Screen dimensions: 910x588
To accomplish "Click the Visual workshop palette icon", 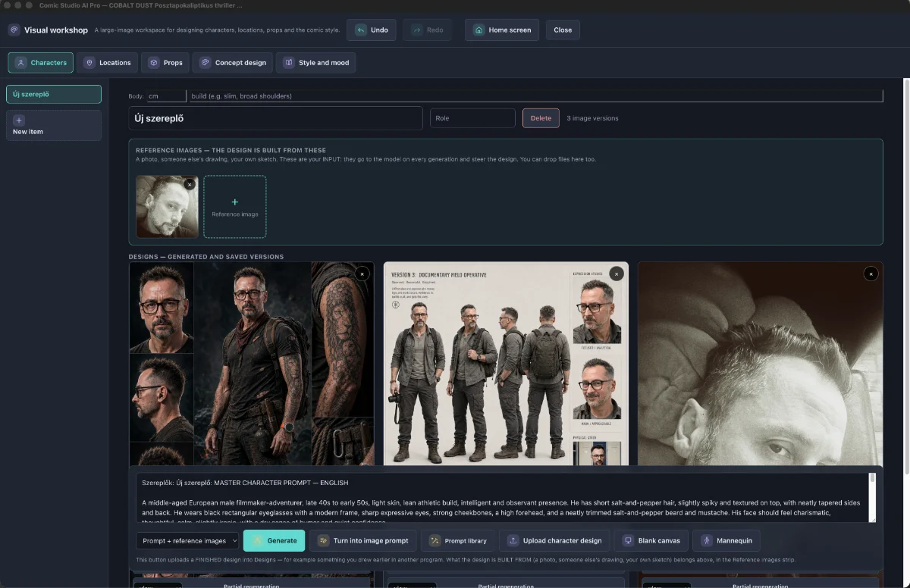I will coord(14,30).
